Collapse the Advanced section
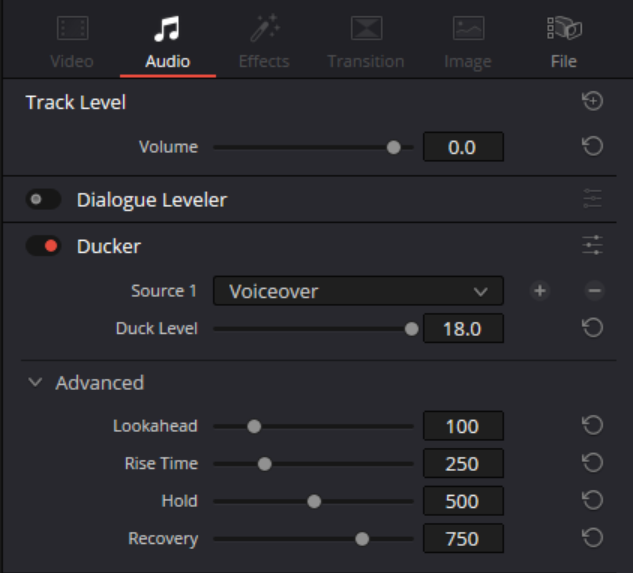The image size is (633, 573). pyautogui.click(x=36, y=383)
